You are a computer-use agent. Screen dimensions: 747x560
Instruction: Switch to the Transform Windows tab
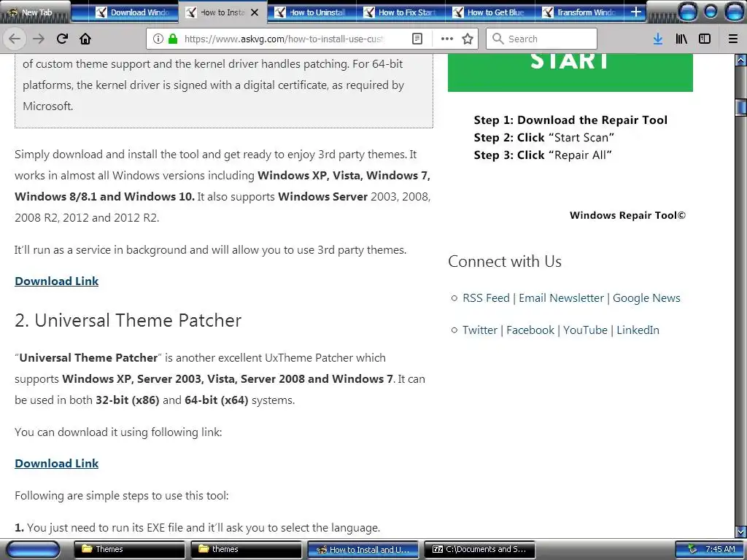click(579, 12)
